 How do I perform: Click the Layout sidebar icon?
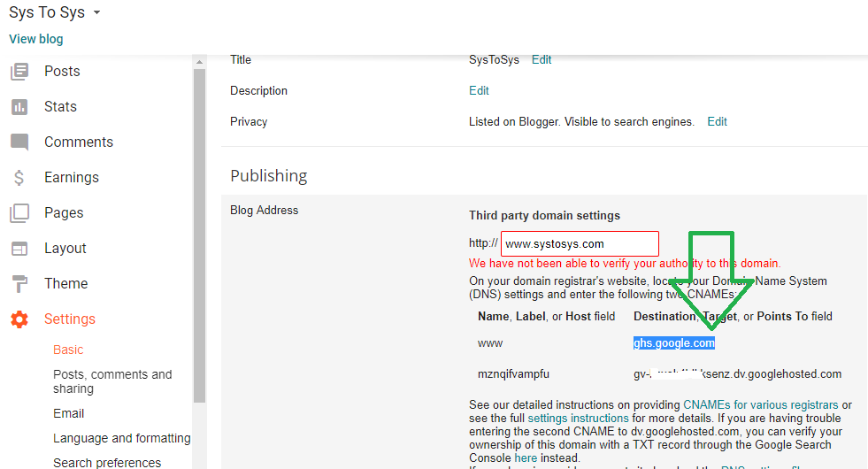(19, 249)
